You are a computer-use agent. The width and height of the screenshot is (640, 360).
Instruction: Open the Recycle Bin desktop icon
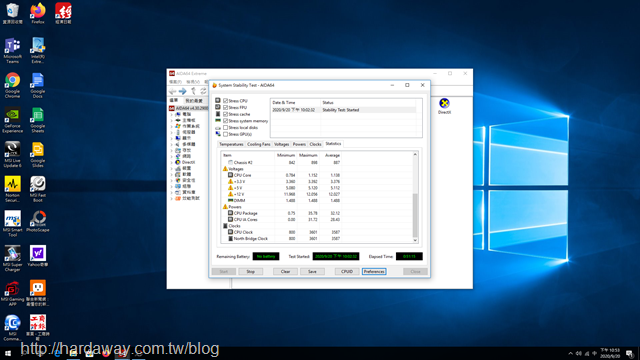pos(12,13)
